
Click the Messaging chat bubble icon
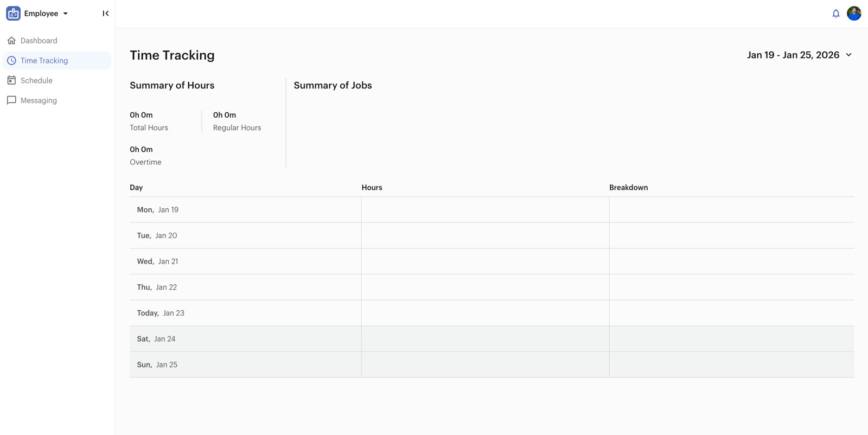tap(11, 100)
